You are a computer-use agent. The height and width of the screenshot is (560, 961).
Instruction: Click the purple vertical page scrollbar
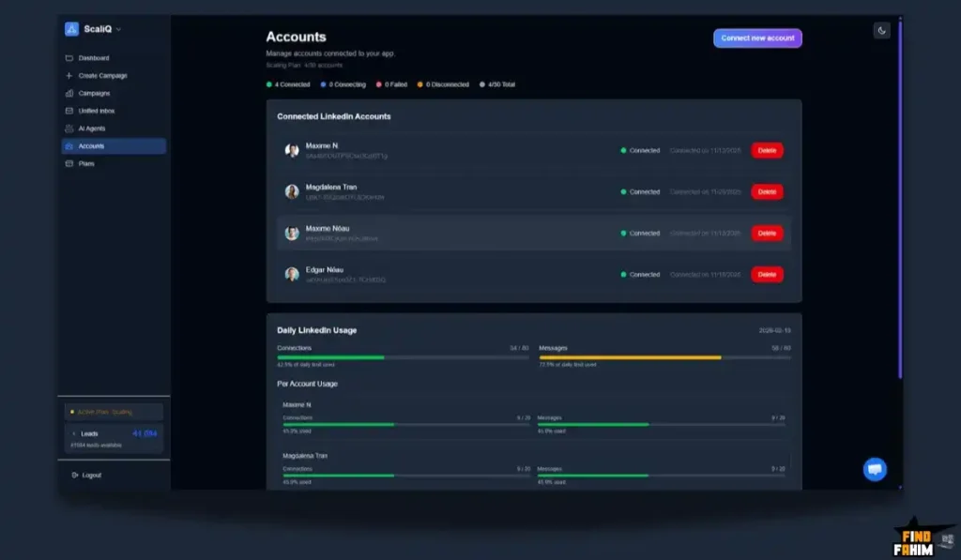900,197
